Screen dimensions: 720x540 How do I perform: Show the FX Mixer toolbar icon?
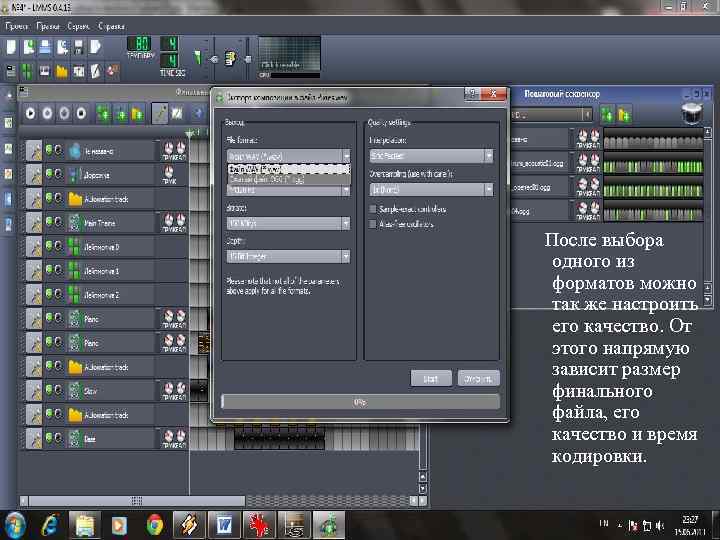79,72
